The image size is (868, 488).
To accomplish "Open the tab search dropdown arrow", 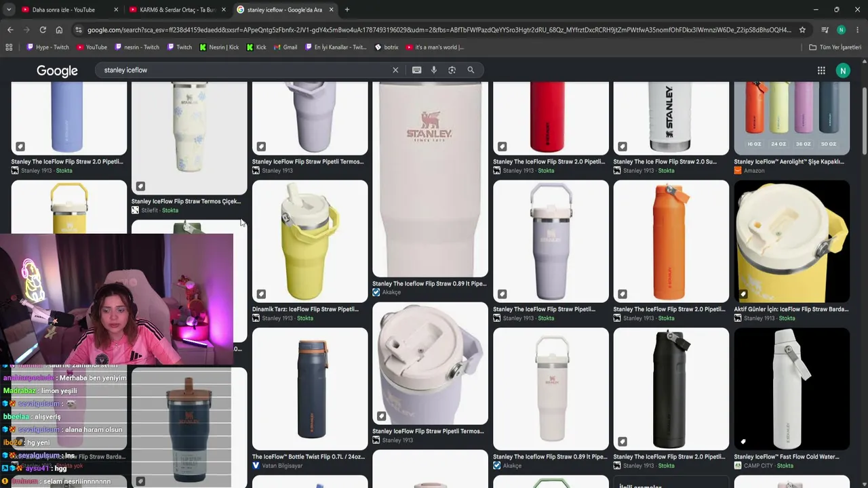I will (x=9, y=9).
